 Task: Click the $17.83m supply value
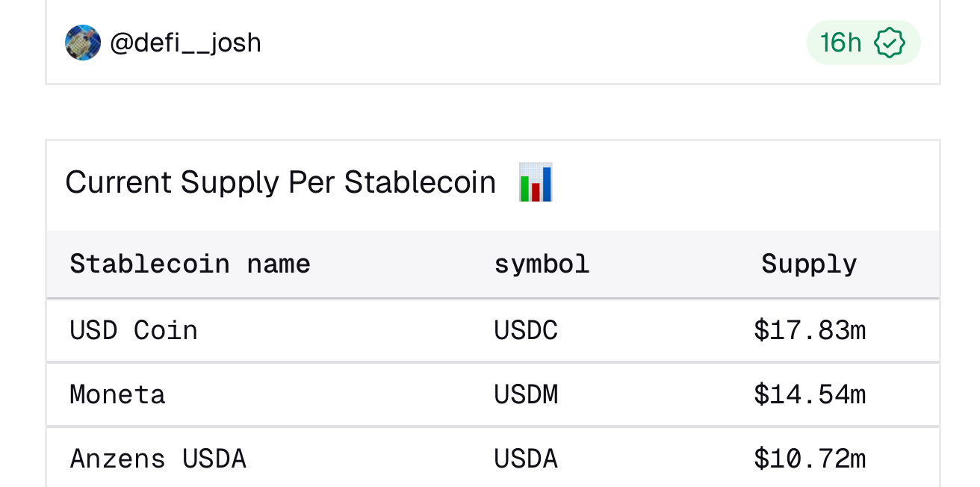pos(809,330)
